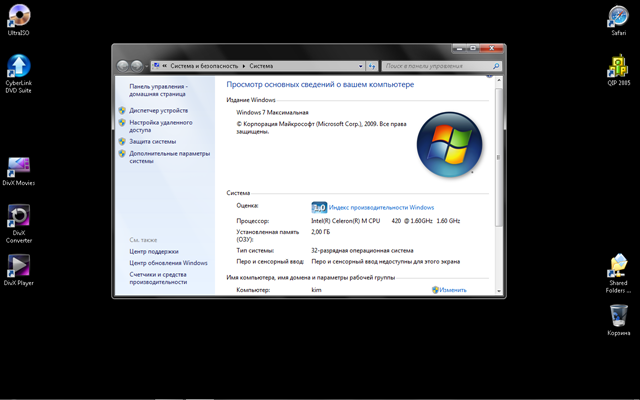Open DivX Player desktop icon
The height and width of the screenshot is (400, 640).
click(x=19, y=270)
